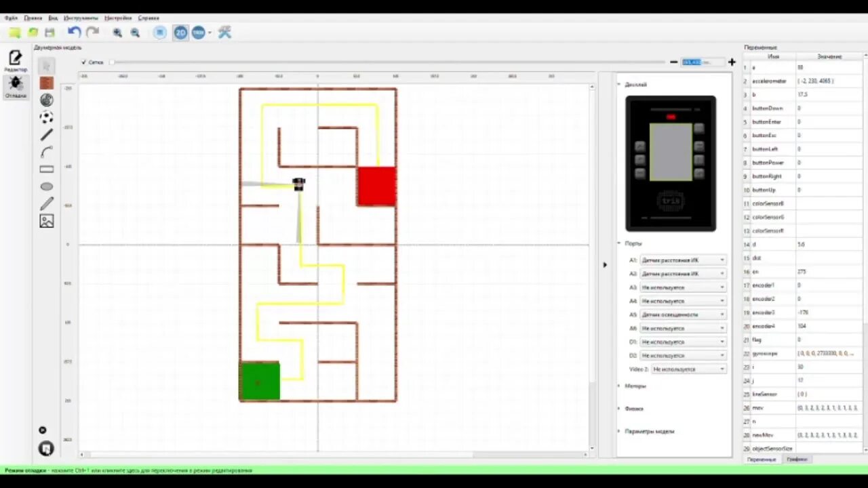This screenshot has width=868, height=488.
Task: Open Справка menu
Action: click(x=149, y=18)
